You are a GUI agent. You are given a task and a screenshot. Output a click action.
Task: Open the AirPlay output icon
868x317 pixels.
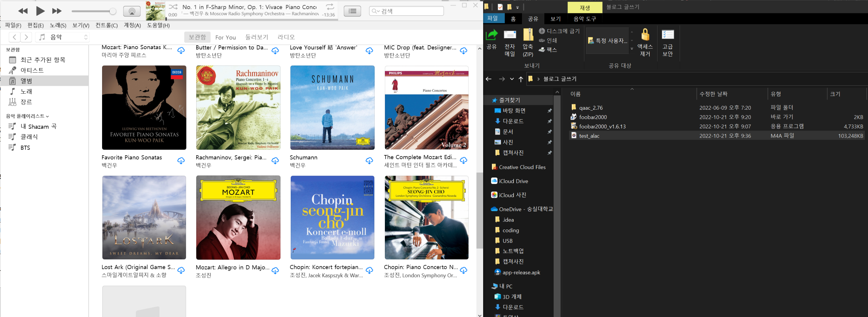pos(132,11)
